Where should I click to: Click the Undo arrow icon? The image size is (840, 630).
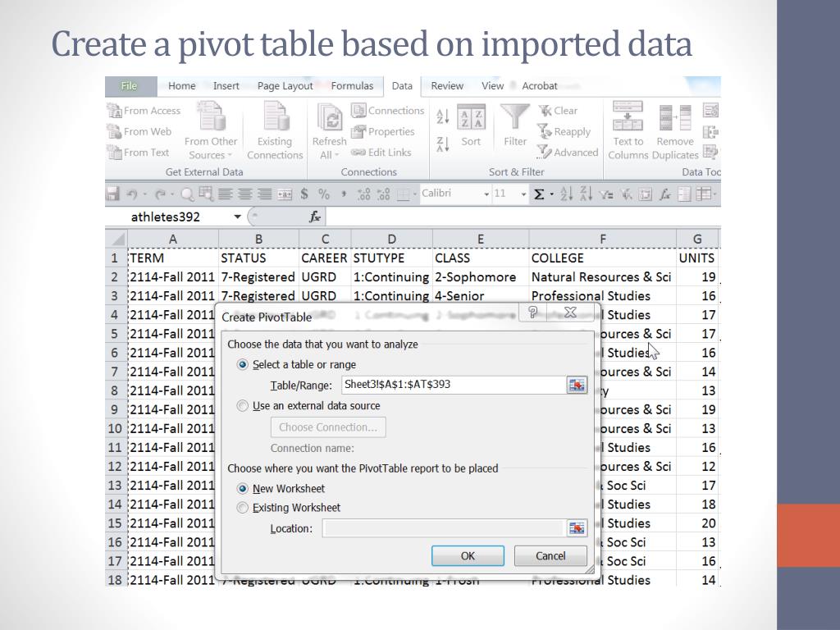[x=132, y=194]
